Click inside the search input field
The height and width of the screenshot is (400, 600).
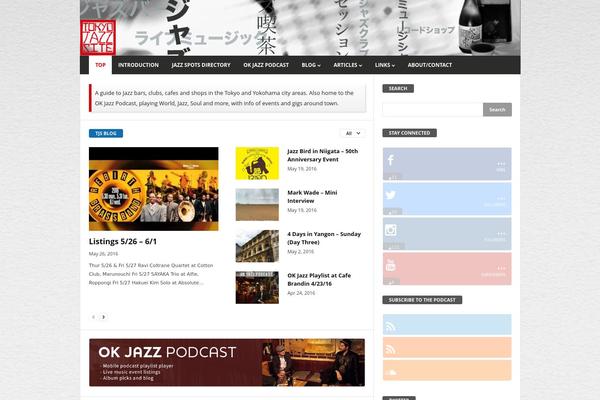433,109
